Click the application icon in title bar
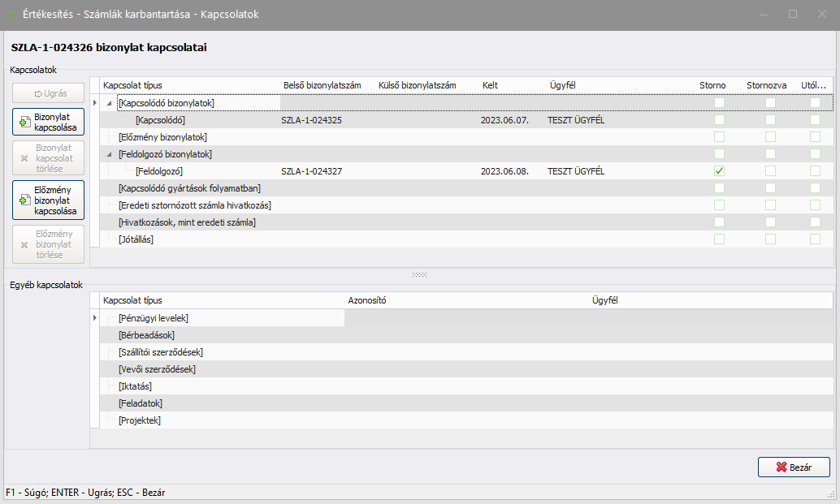 point(12,15)
